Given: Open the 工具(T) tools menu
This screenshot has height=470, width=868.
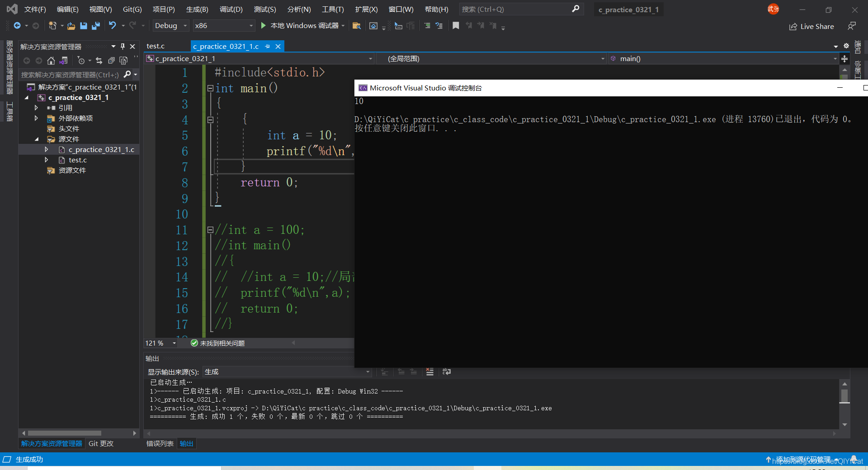Looking at the screenshot, I should click(333, 9).
